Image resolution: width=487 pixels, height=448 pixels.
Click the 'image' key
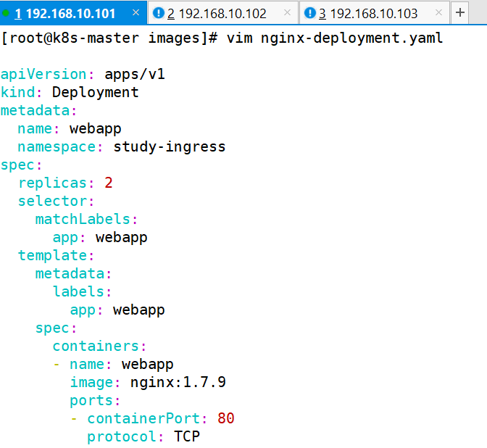[91, 383]
